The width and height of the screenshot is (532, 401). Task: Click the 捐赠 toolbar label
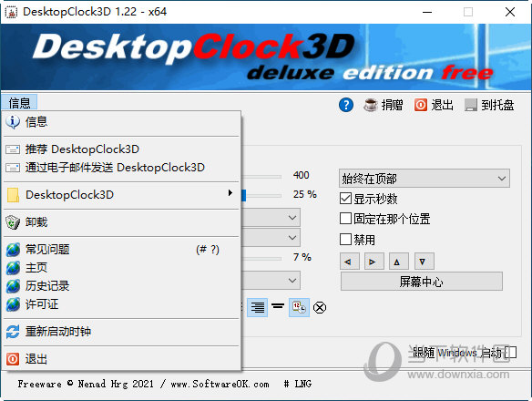[x=392, y=105]
